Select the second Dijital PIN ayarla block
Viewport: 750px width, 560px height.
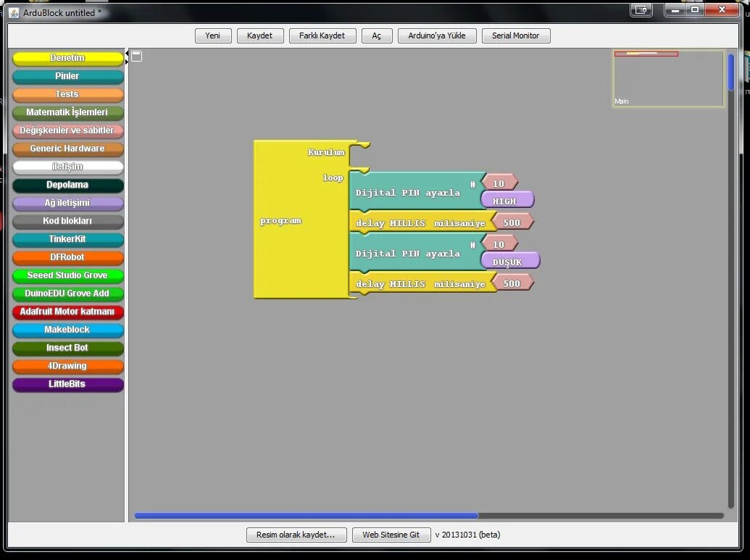(x=416, y=254)
